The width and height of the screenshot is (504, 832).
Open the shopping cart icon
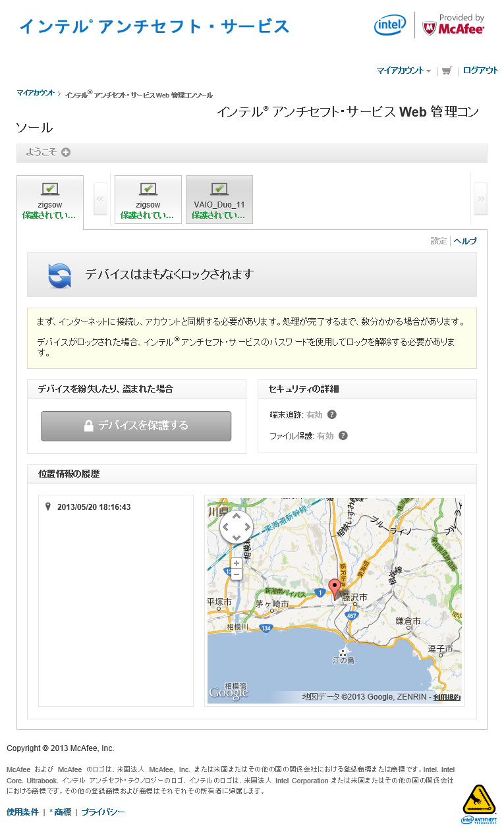pyautogui.click(x=447, y=70)
